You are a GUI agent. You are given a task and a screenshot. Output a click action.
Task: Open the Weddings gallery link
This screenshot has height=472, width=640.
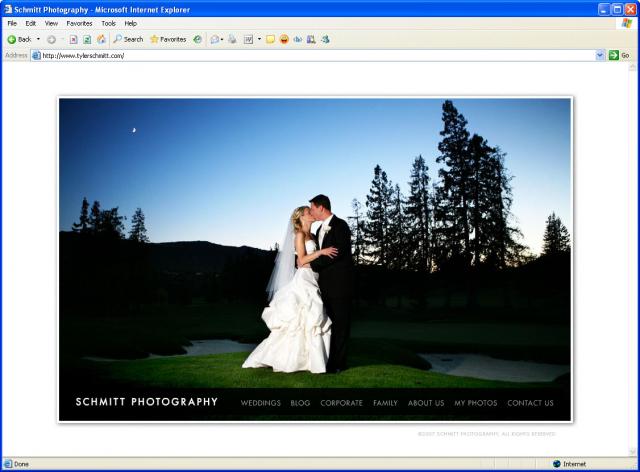click(260, 403)
